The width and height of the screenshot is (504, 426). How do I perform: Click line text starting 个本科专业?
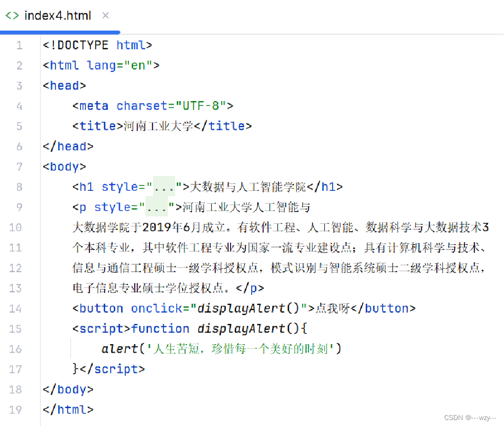(x=279, y=248)
